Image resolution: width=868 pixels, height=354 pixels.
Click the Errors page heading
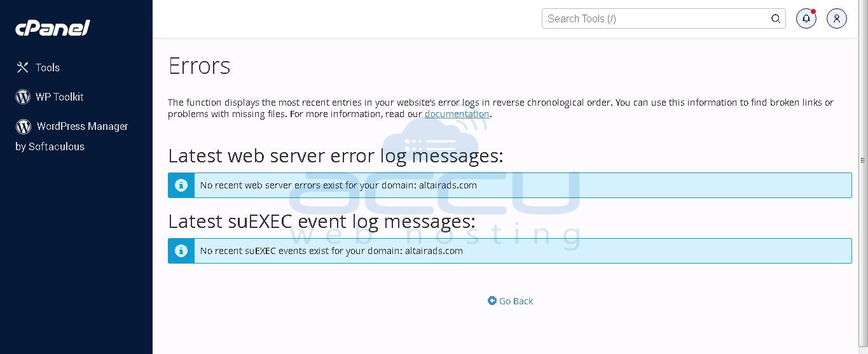[199, 66]
